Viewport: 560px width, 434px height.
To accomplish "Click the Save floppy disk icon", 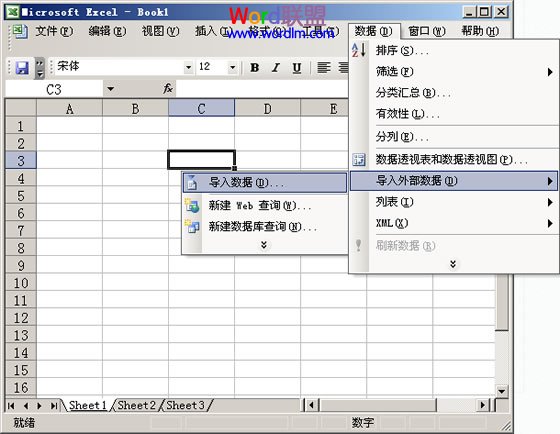I will click(x=22, y=68).
